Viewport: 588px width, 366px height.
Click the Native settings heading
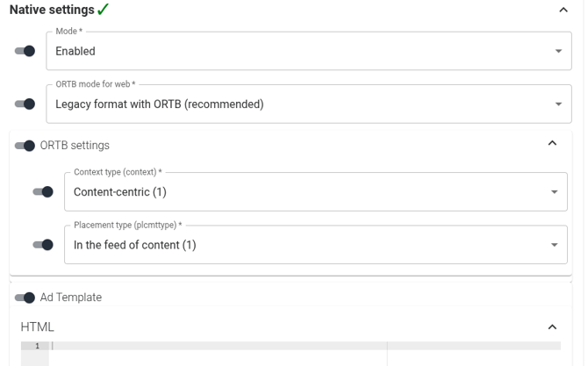point(52,10)
